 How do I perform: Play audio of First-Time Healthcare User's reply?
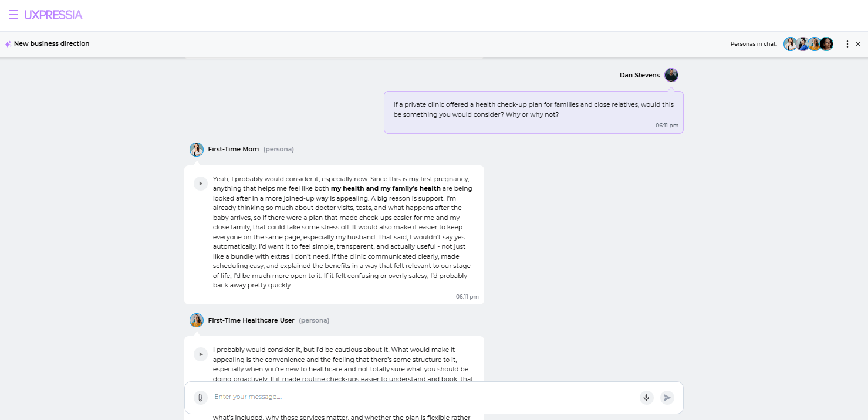coord(201,354)
